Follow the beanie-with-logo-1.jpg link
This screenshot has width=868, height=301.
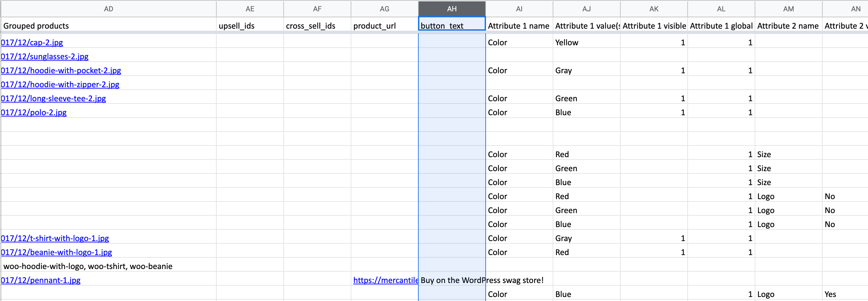point(57,252)
